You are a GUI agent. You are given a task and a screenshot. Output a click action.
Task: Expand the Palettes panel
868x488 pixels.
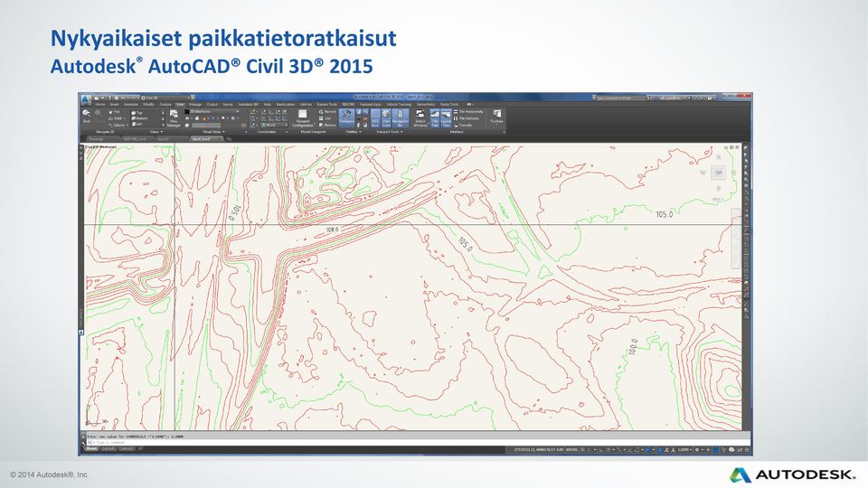coord(354,132)
